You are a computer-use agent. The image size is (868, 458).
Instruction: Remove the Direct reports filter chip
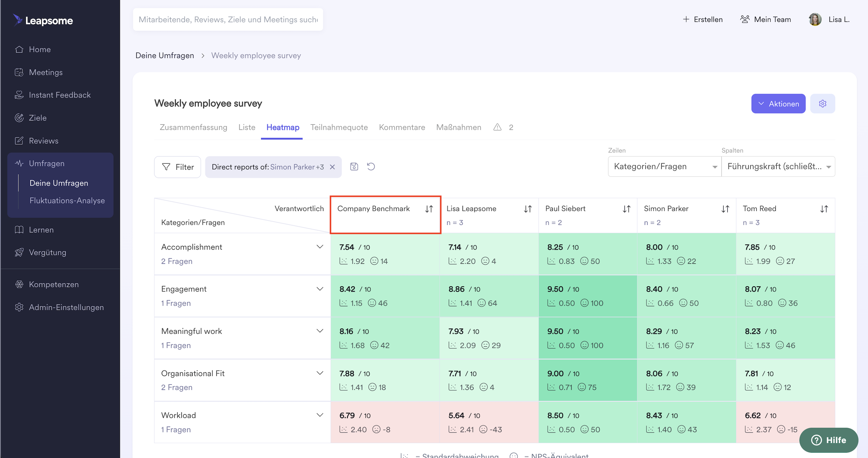(332, 167)
